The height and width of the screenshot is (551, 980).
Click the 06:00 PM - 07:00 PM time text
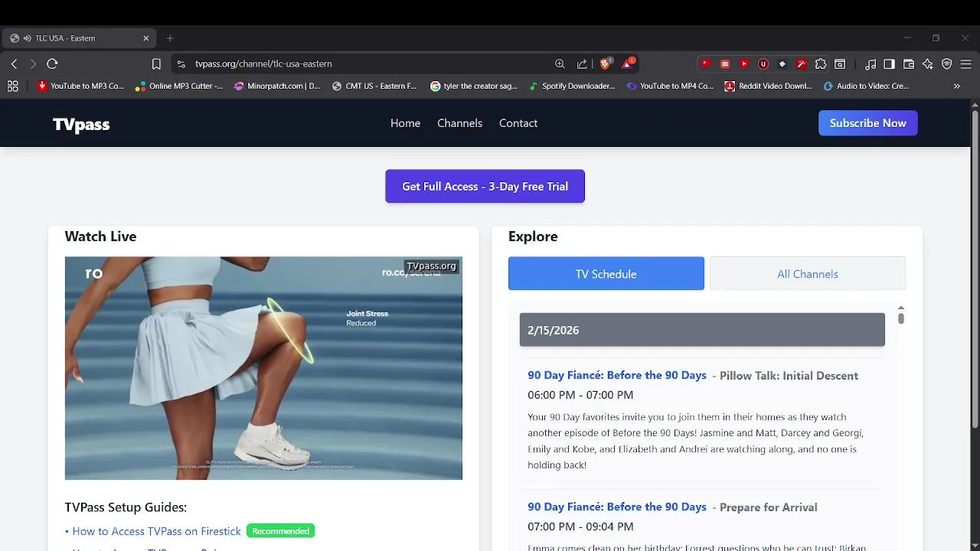click(580, 396)
